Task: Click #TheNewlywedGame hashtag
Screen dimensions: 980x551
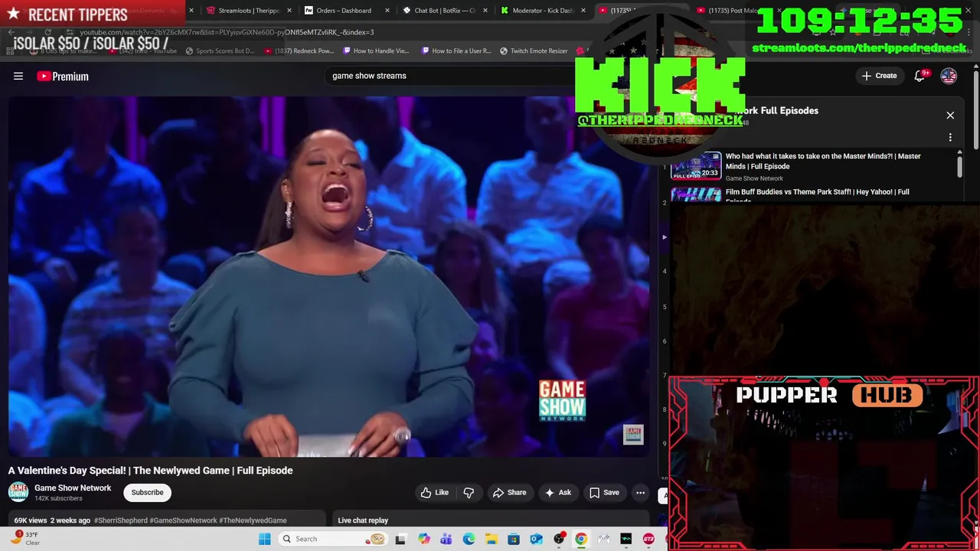Action: tap(253, 520)
